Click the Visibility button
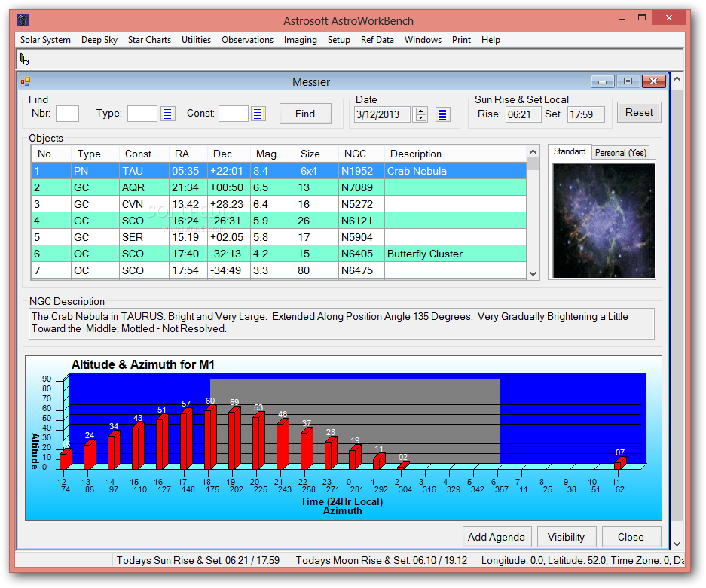The height and width of the screenshot is (588, 706). pyautogui.click(x=567, y=537)
